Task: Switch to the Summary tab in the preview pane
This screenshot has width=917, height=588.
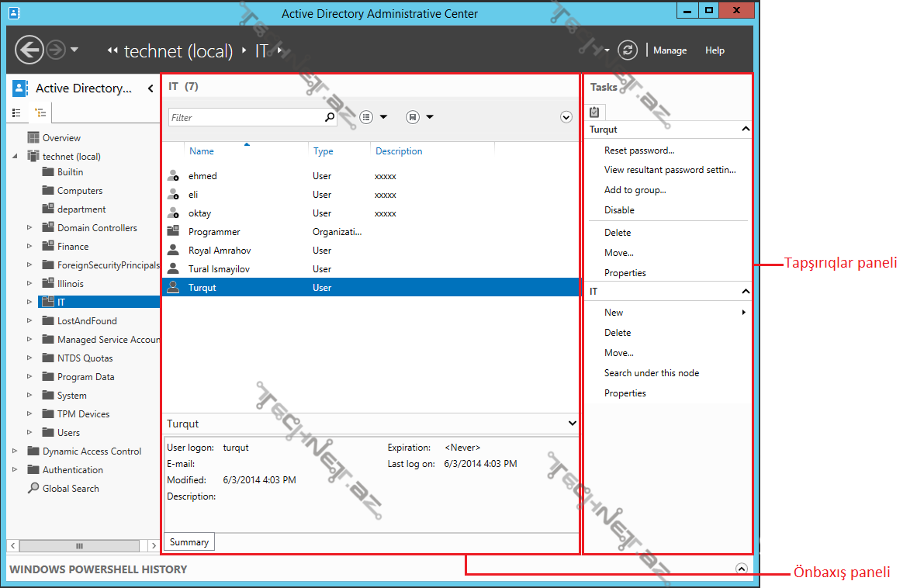Action: pos(189,541)
